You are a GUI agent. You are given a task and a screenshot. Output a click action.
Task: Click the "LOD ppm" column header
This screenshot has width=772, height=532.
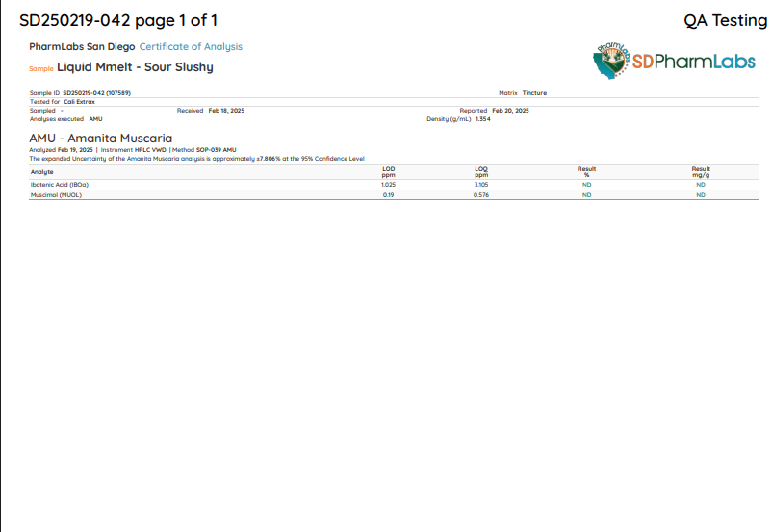point(388,172)
